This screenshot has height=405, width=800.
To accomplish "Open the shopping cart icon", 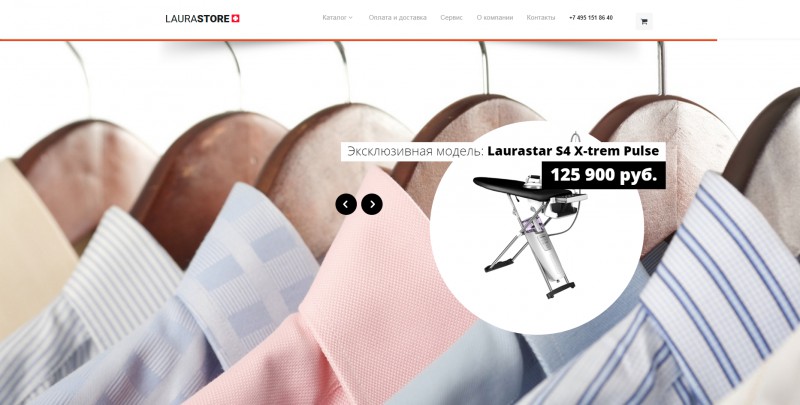I will (644, 21).
